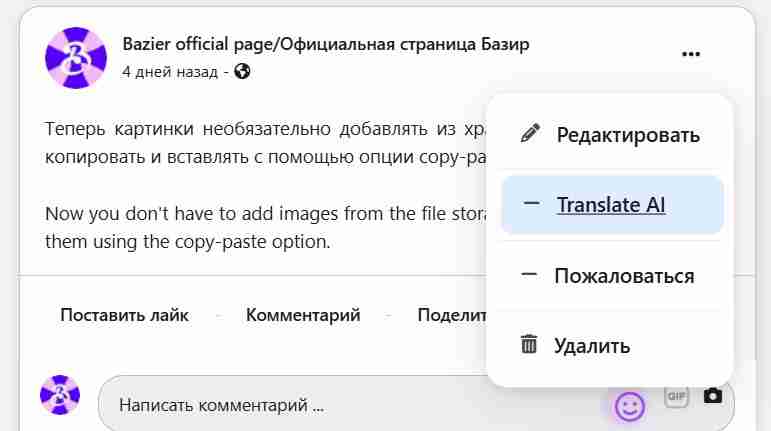The width and height of the screenshot is (771, 431).
Task: Toggle the three-dot post options menu
Action: click(x=691, y=55)
